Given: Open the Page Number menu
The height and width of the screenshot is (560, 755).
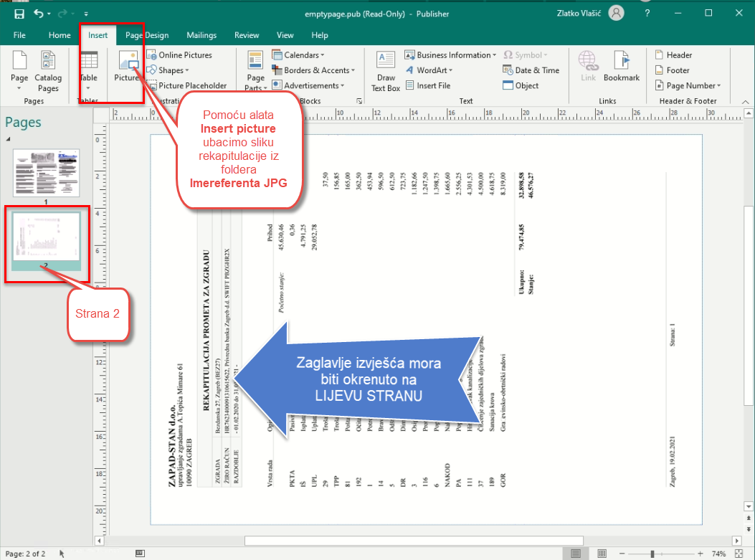Looking at the screenshot, I should (688, 86).
